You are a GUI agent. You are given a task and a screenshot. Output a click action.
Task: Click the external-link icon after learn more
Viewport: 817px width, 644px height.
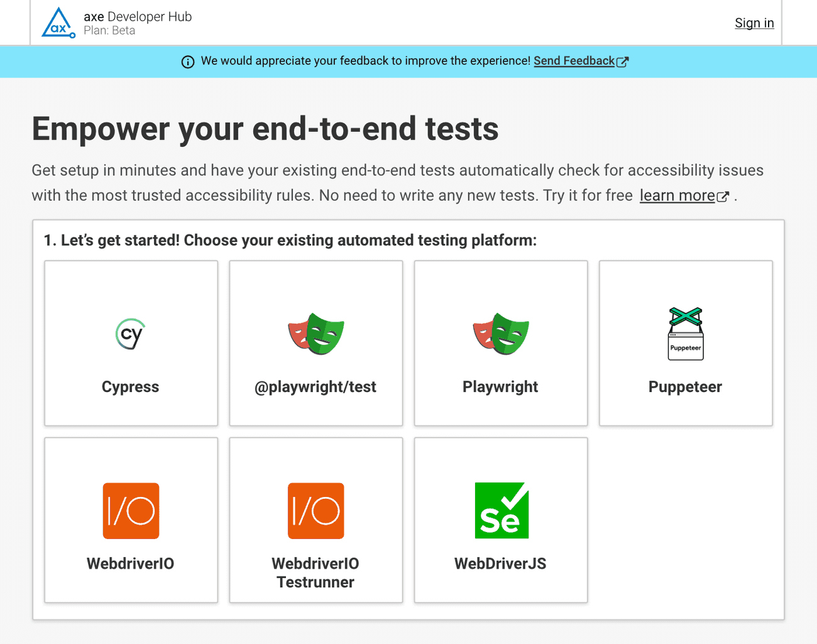pyautogui.click(x=723, y=197)
